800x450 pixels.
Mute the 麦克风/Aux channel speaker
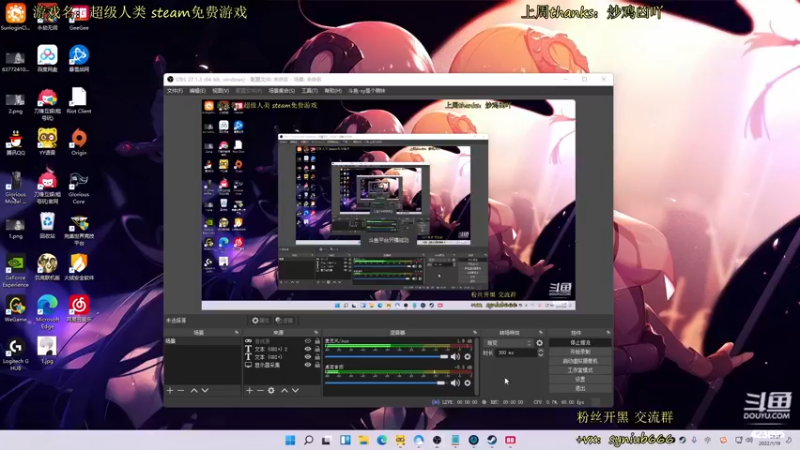point(455,357)
